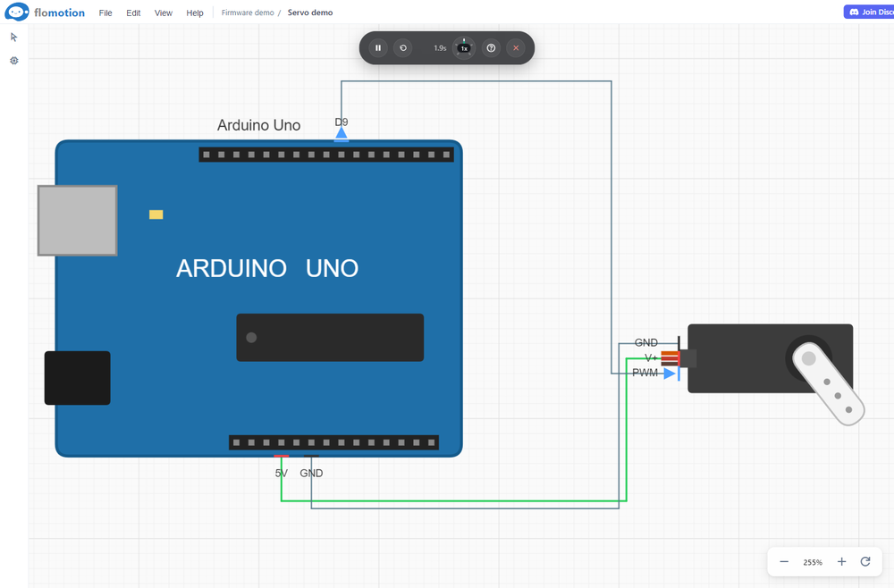Zoom in with plus button

(x=841, y=562)
